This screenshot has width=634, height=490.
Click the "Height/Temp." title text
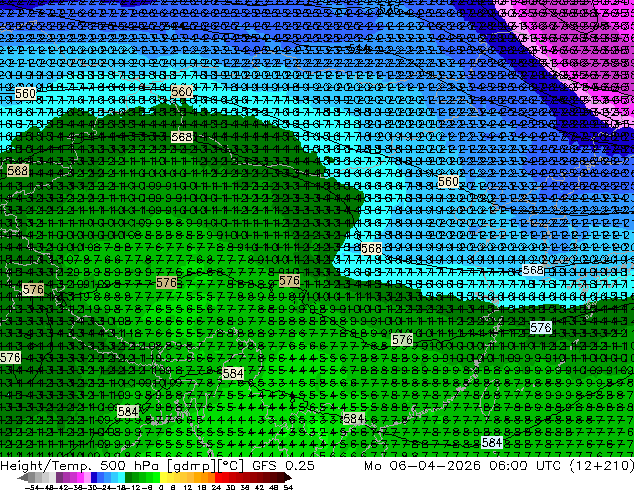pos(46,466)
